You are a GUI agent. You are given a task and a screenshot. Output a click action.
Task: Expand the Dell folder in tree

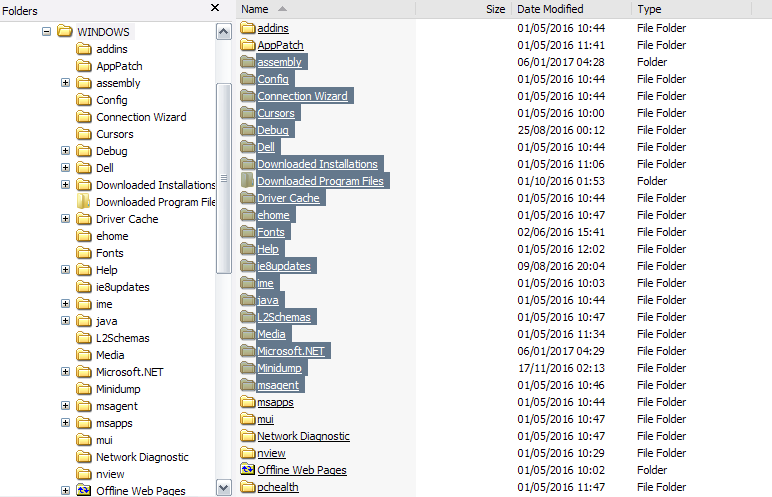click(65, 167)
